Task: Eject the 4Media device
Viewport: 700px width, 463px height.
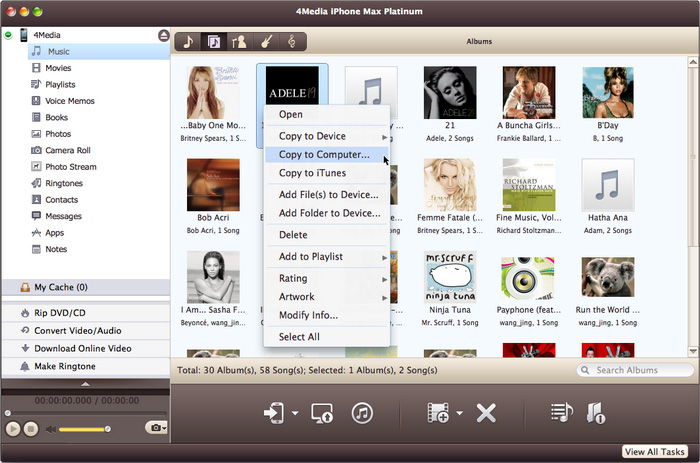Action: (x=163, y=35)
